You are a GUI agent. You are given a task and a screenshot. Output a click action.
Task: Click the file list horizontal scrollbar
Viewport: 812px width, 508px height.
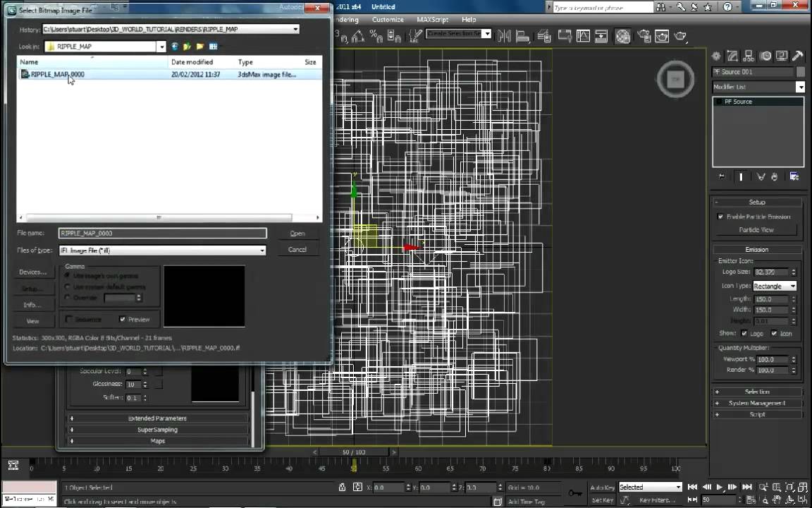click(159, 217)
